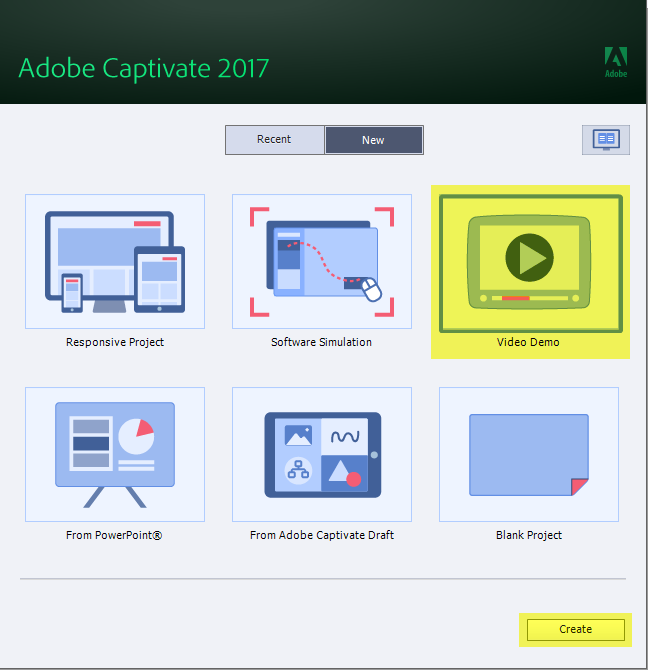Click the "From Adobe Captivate Draft" label
This screenshot has width=648, height=670.
322,535
